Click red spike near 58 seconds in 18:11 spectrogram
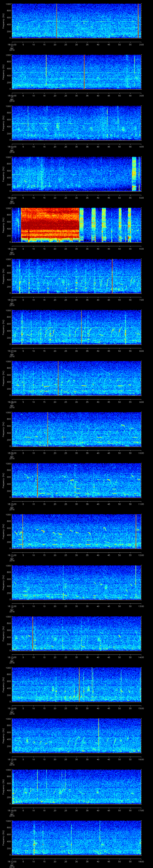 tap(136, 531)
